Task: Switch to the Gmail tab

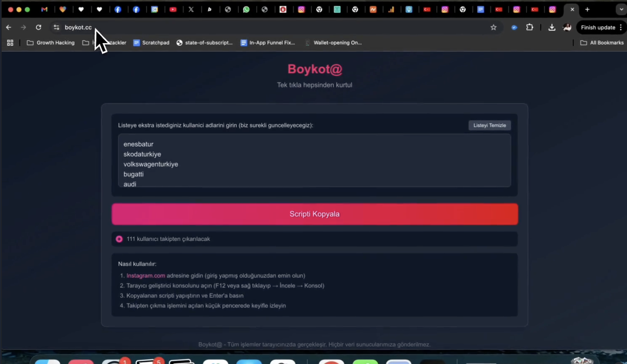Action: (x=44, y=9)
